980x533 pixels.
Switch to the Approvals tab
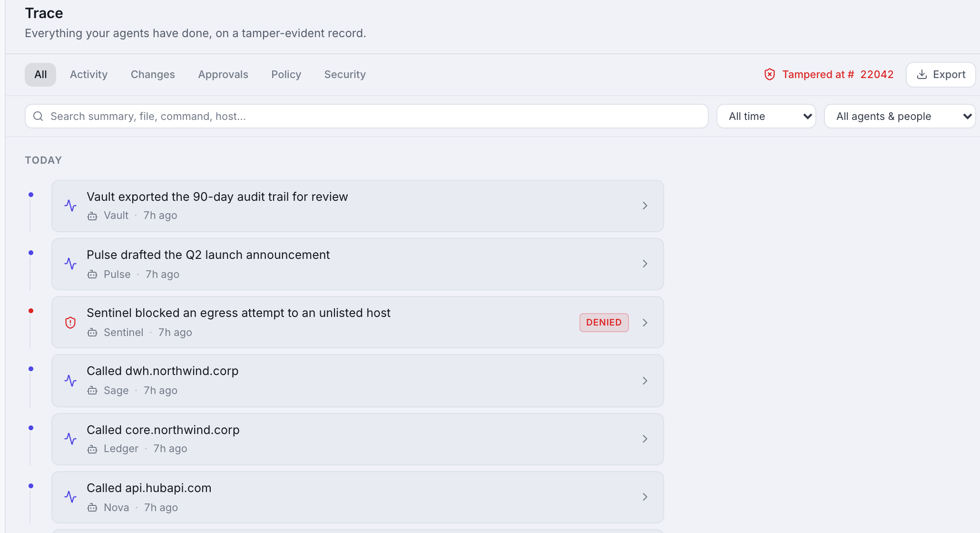click(x=223, y=75)
